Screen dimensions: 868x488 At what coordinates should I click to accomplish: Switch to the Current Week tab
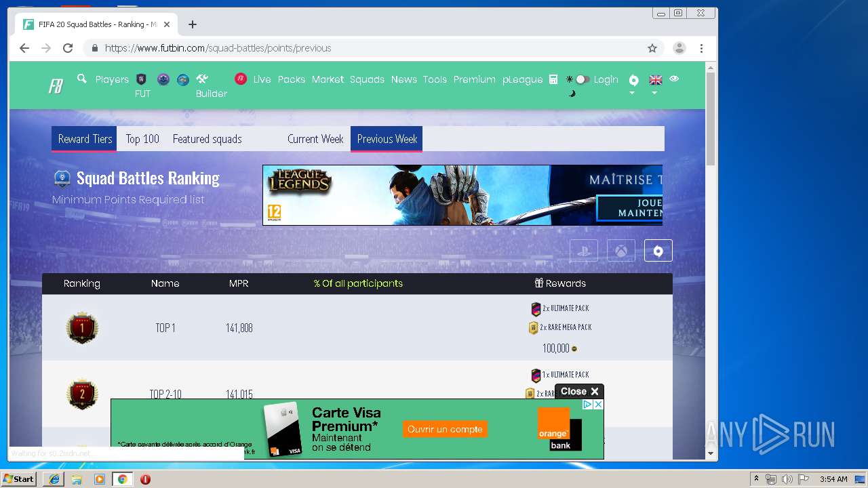click(x=315, y=138)
